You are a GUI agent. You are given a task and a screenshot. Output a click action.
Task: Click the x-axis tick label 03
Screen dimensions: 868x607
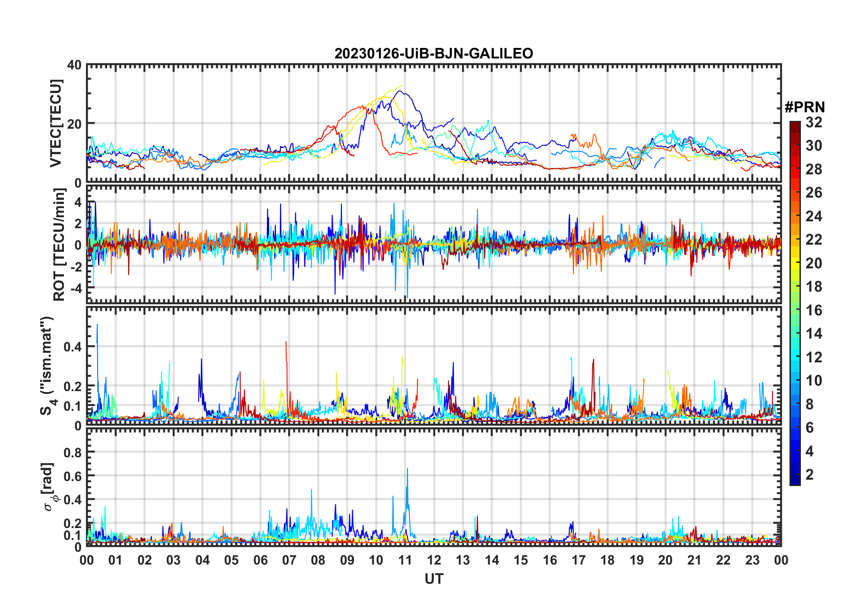click(173, 560)
